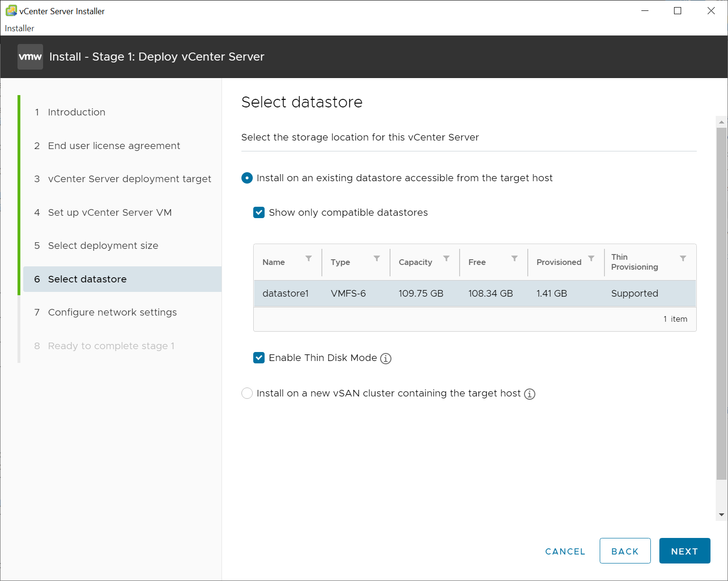Select step 6 Select datastore
This screenshot has width=728, height=581.
coord(122,279)
